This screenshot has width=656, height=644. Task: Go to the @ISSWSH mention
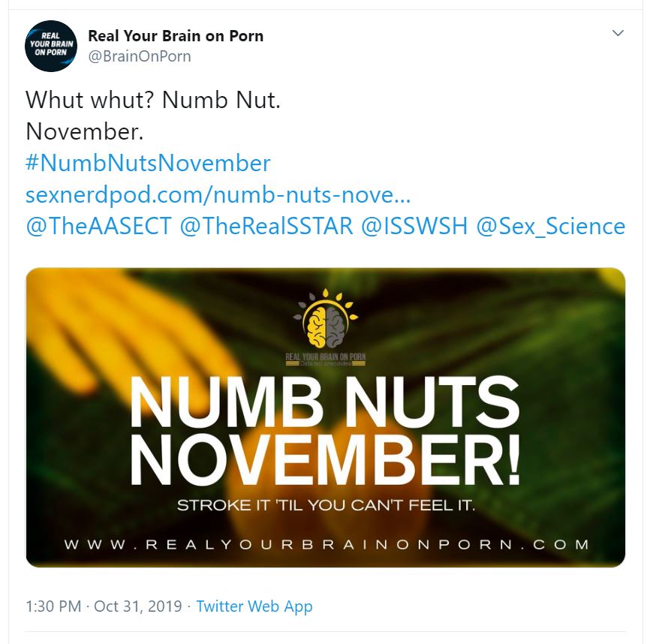414,227
